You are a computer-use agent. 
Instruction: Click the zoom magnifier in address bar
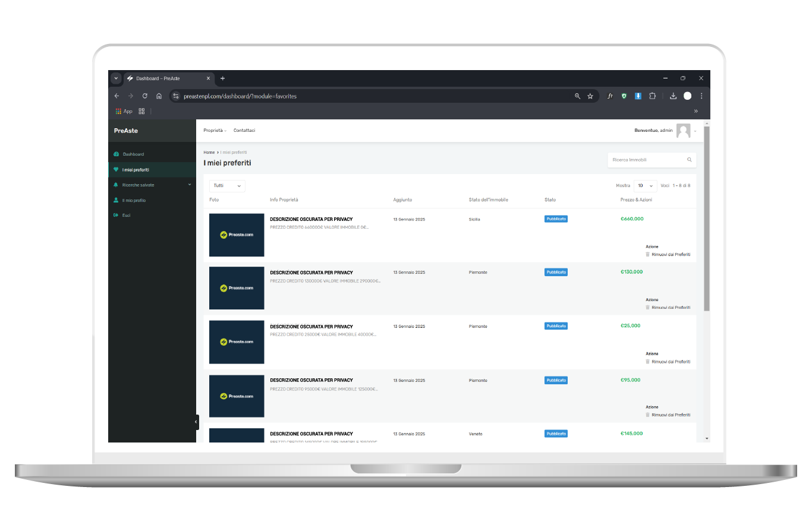coord(577,96)
